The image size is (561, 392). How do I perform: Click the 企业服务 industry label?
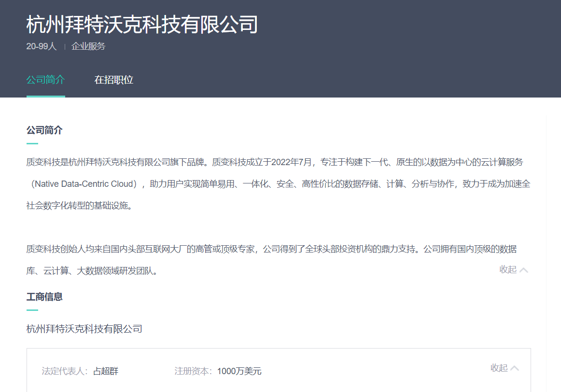88,46
